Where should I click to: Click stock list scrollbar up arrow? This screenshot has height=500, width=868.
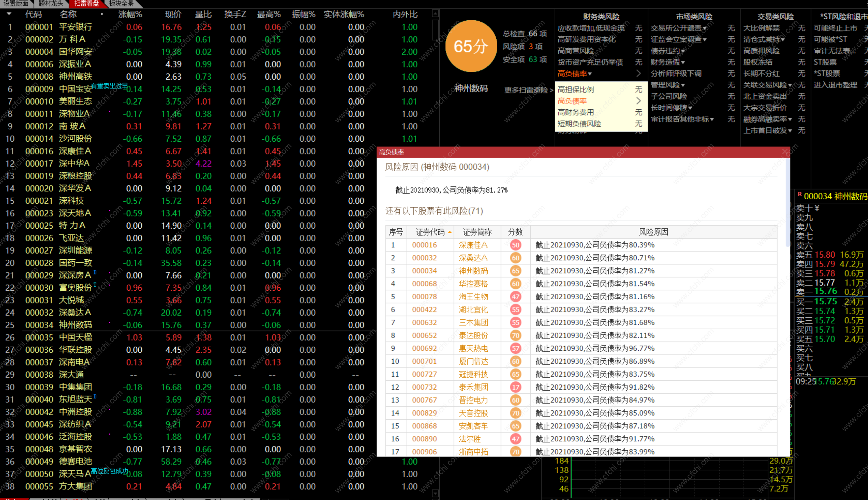(435, 14)
